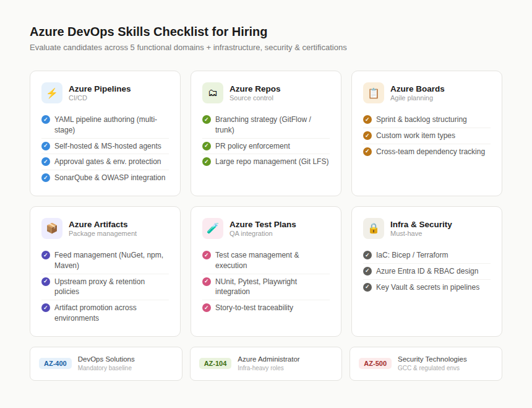This screenshot has width=532, height=408.
Task: Toggle the Artifact promotion checkmark
Action: coord(46,308)
